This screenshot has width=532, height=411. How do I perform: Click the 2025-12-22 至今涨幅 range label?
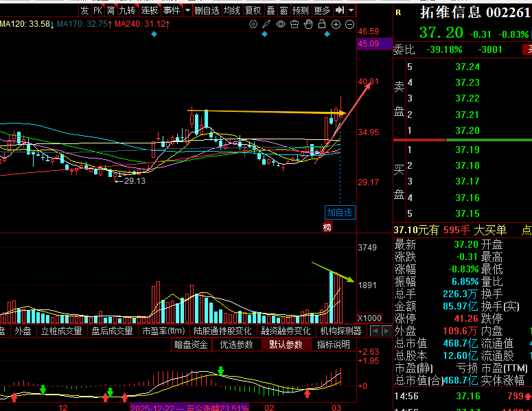click(189, 408)
